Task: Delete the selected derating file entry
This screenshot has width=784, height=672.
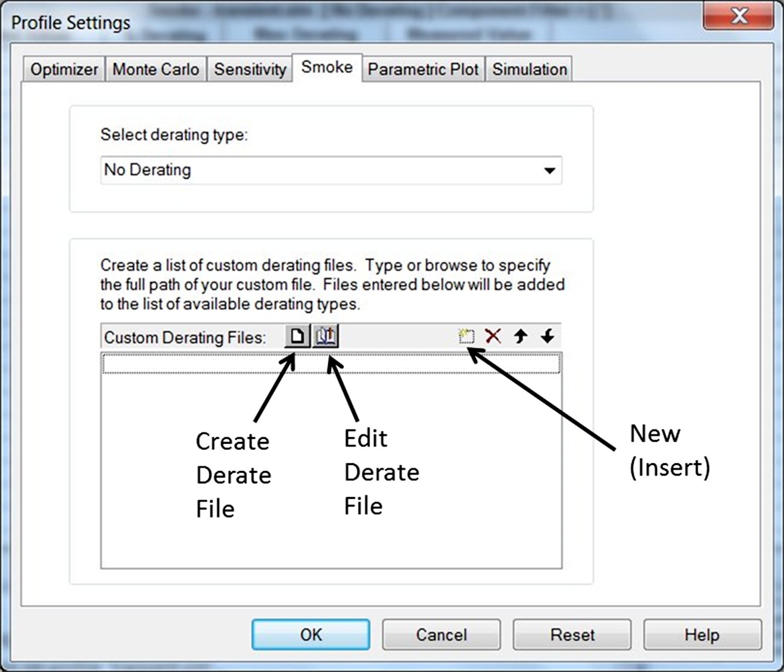Action: pos(493,336)
